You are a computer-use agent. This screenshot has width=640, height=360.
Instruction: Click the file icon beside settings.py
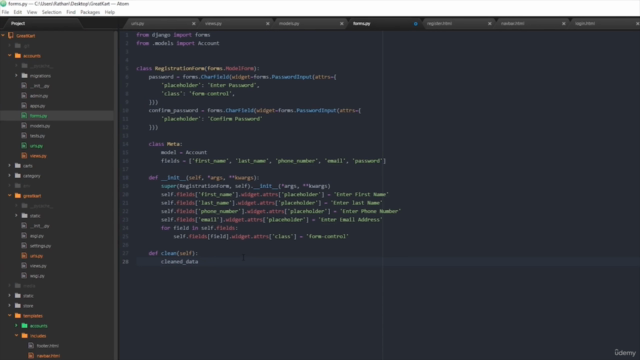point(24,246)
